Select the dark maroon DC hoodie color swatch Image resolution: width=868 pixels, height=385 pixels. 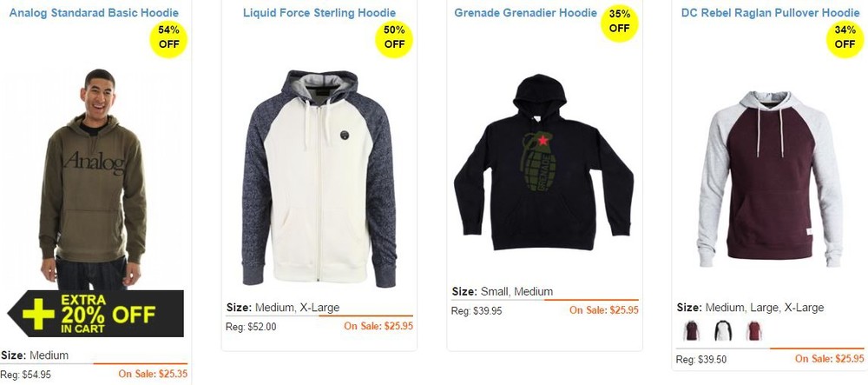point(692,331)
